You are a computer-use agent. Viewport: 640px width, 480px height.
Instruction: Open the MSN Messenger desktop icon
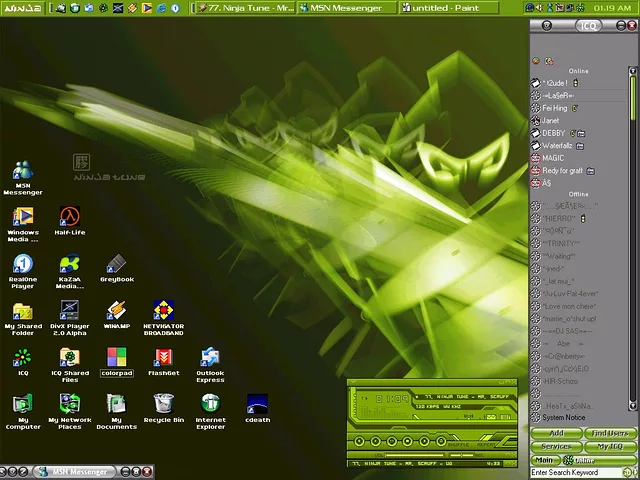pos(23,178)
